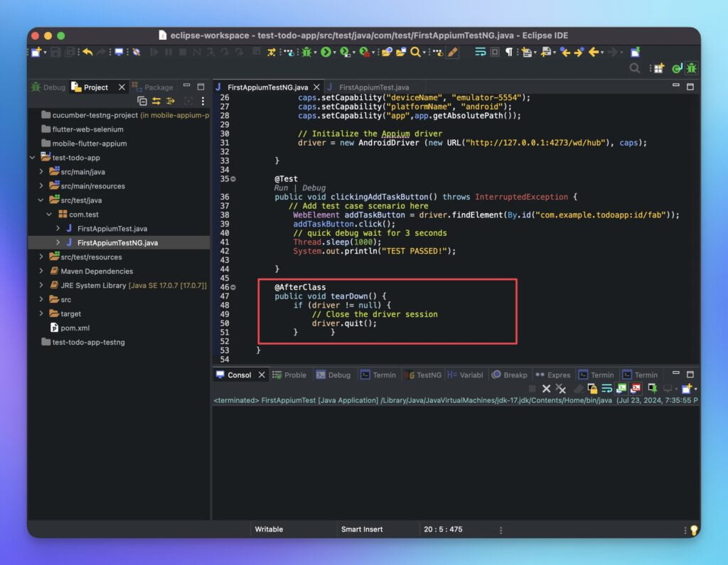Toggle Mark Occurrences highlighter icon
728x565 pixels.
tap(453, 52)
